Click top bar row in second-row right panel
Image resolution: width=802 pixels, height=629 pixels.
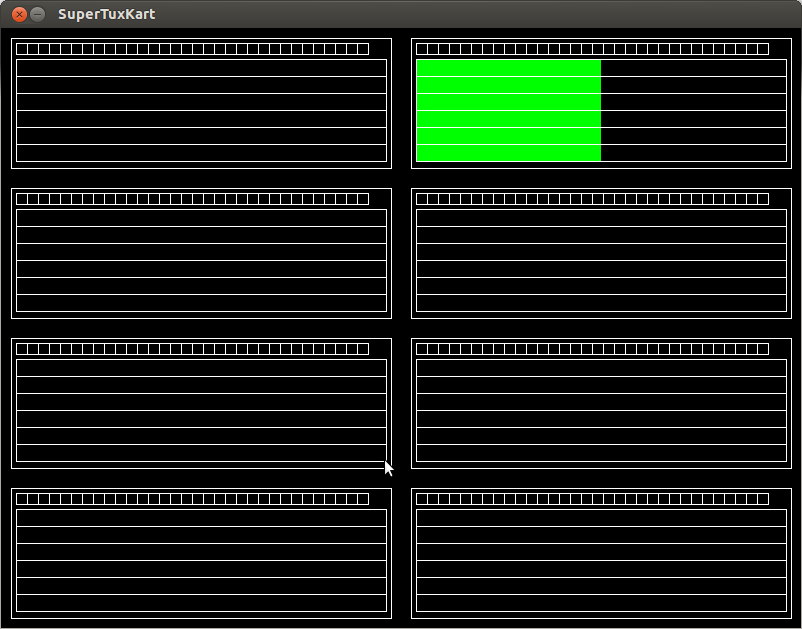(x=601, y=218)
